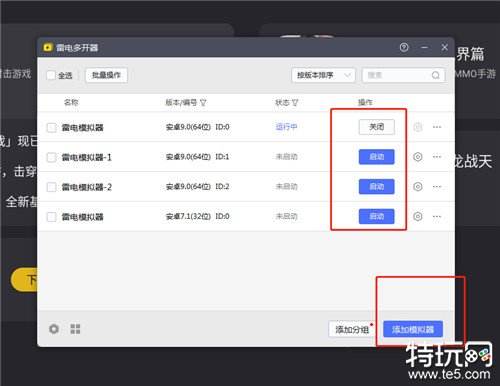Switch to grid arrangement icon at bottom
Screen dimensions: 500x386
[75, 329]
